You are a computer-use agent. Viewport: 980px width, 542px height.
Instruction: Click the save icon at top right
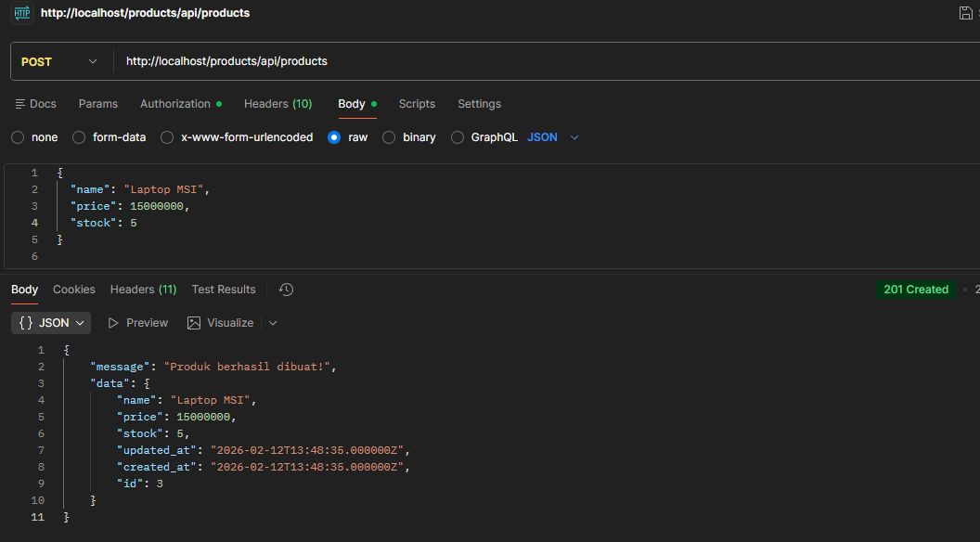(965, 13)
